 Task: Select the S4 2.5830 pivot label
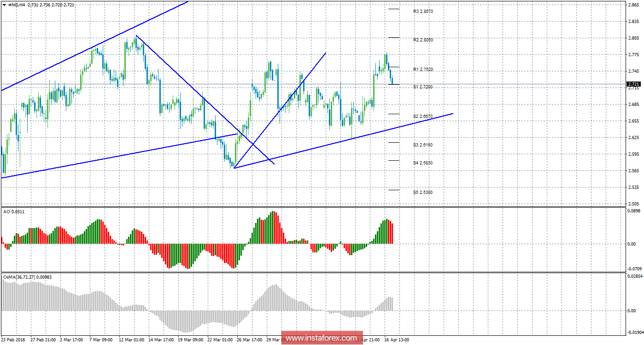pos(423,163)
